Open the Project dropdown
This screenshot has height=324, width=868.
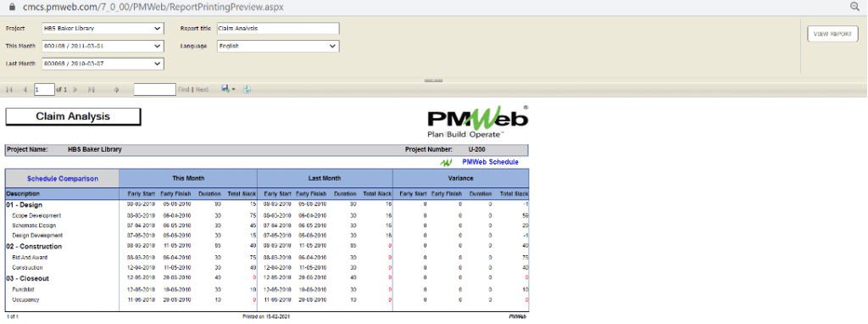tap(103, 29)
